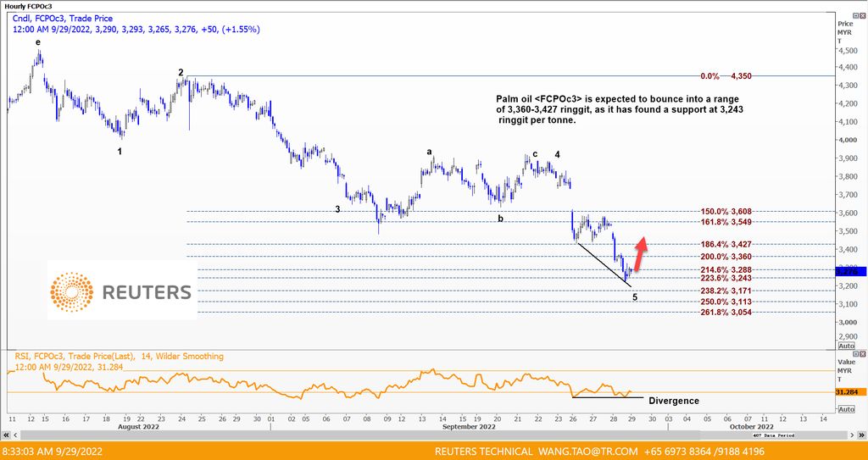Click the 8:33:03 AM 9/29/2022 timestamp
This screenshot has width=868, height=460.
(53, 452)
